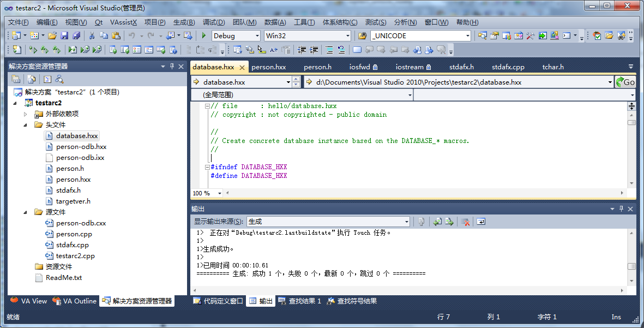Collapse the 源文件 folder node
The height and width of the screenshot is (328, 644).
tap(25, 212)
